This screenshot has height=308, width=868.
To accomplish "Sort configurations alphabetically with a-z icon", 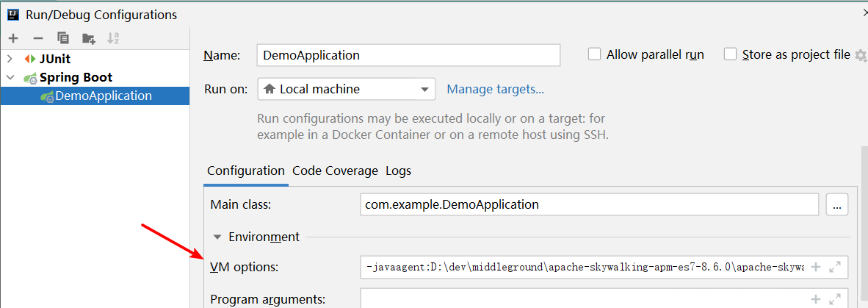I will pyautogui.click(x=114, y=38).
